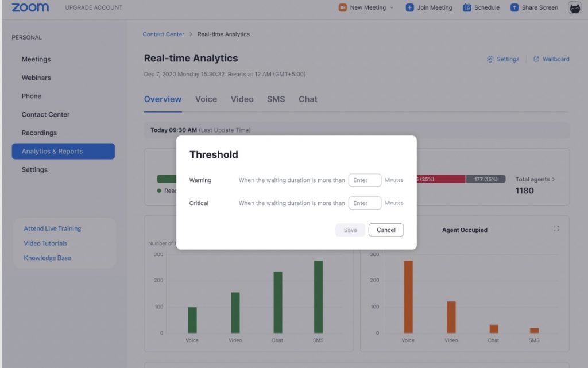This screenshot has width=588, height=368.
Task: Click the Warning minutes input field
Action: point(365,180)
